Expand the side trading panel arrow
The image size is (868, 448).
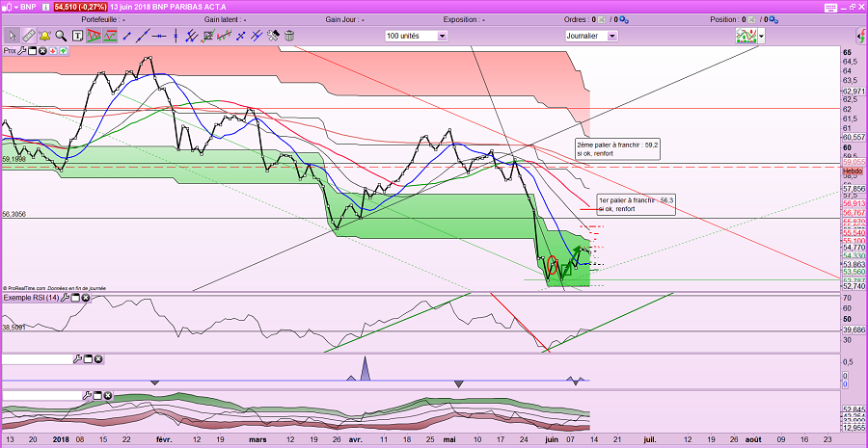pos(861,37)
